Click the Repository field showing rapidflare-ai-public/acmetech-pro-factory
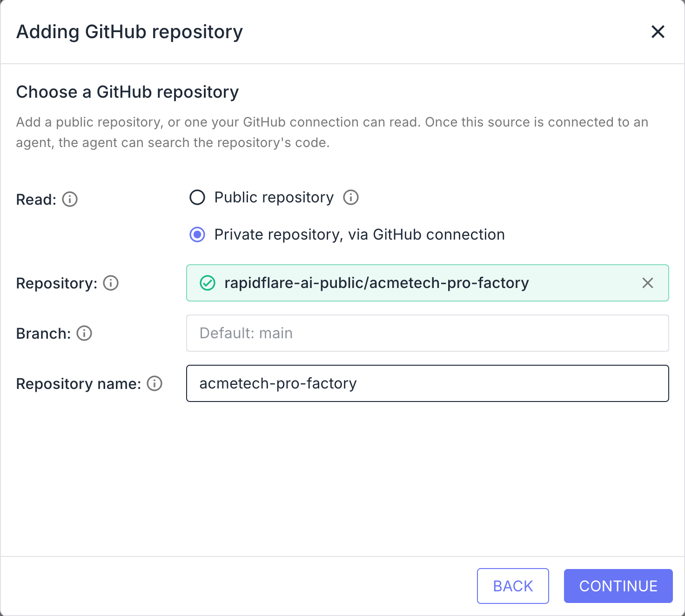The image size is (685, 616). [x=427, y=283]
